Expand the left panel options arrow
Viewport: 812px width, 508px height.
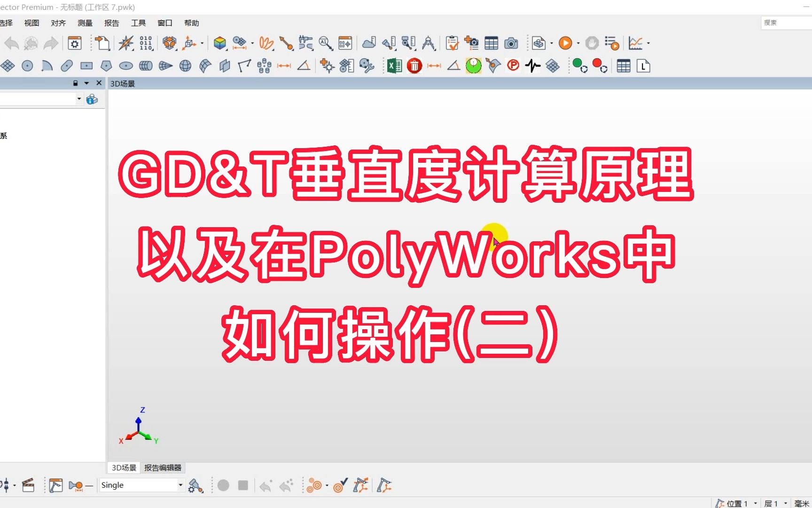[86, 83]
